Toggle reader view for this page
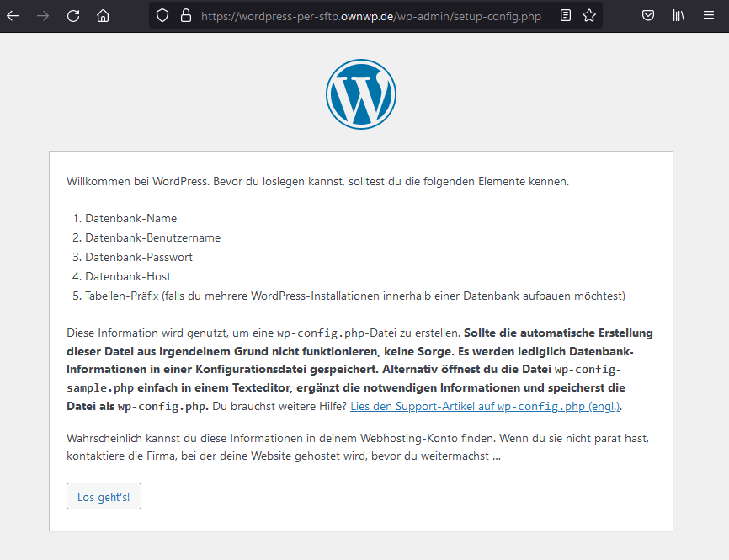Image resolution: width=729 pixels, height=560 pixels. click(566, 16)
